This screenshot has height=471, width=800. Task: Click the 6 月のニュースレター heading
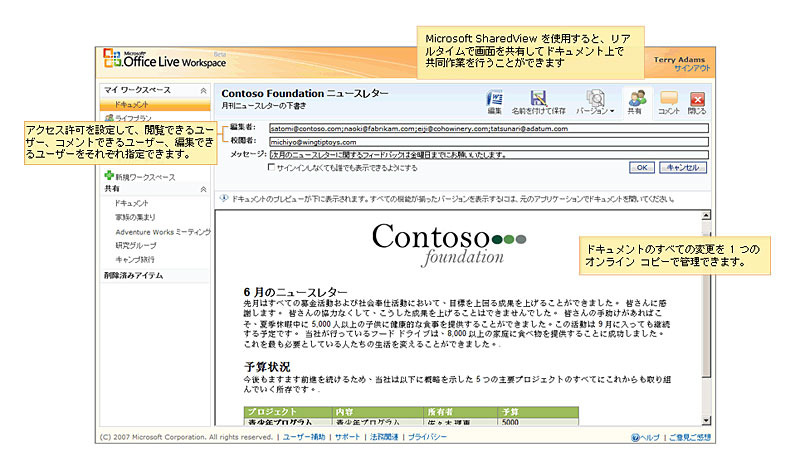[x=295, y=292]
